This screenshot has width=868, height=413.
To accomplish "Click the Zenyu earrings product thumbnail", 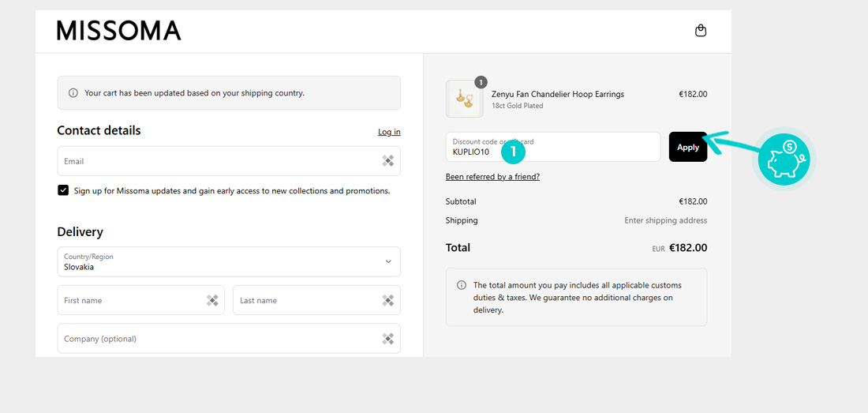I will pos(465,99).
